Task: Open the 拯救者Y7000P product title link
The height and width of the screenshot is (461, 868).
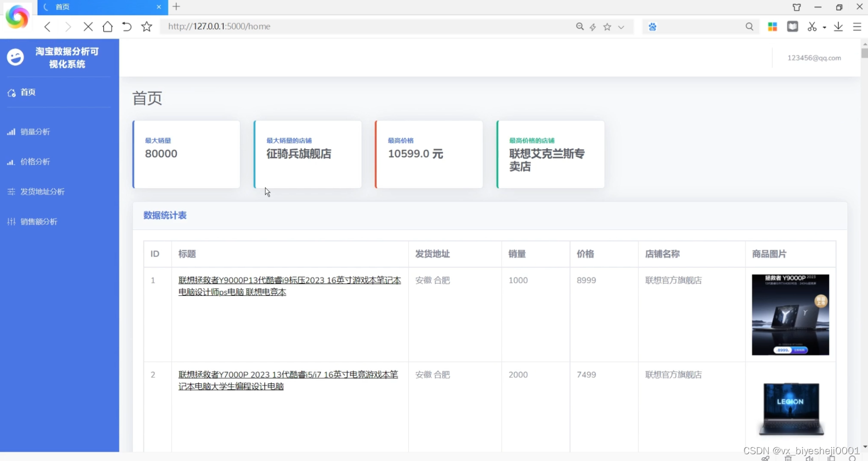Action: tap(288, 381)
